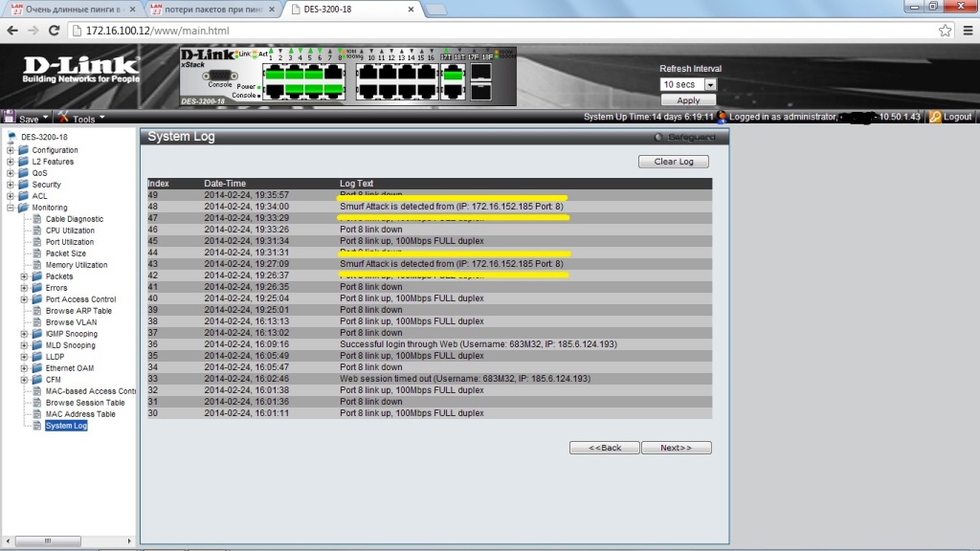Open a new browser tab
This screenshot has height=551, width=980.
click(x=436, y=10)
